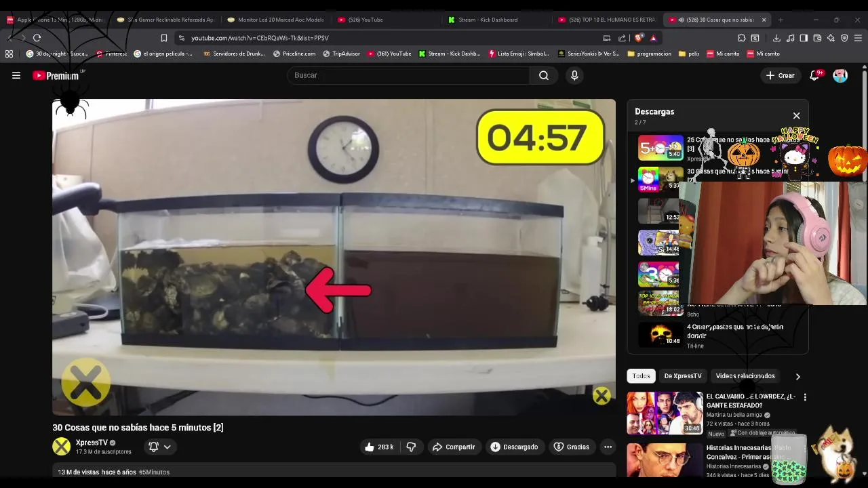Close the Descargas playlist panel
868x488 pixels.
coord(797,116)
